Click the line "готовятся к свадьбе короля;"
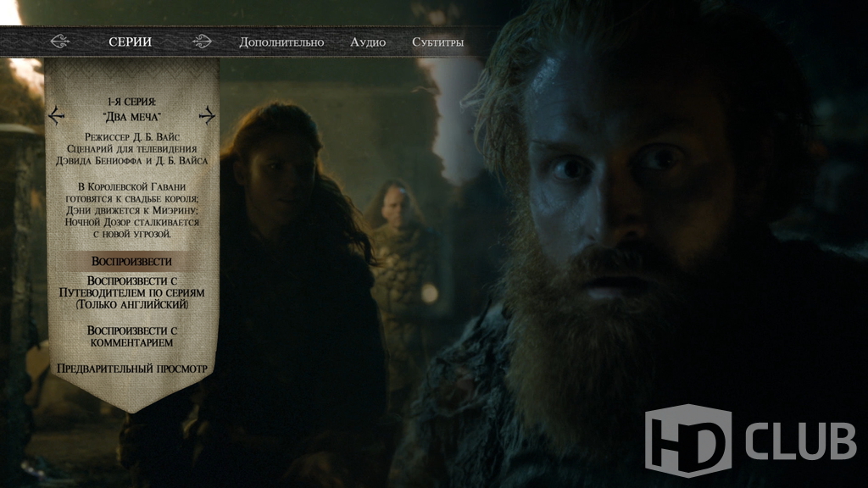868x488 pixels. [x=131, y=198]
